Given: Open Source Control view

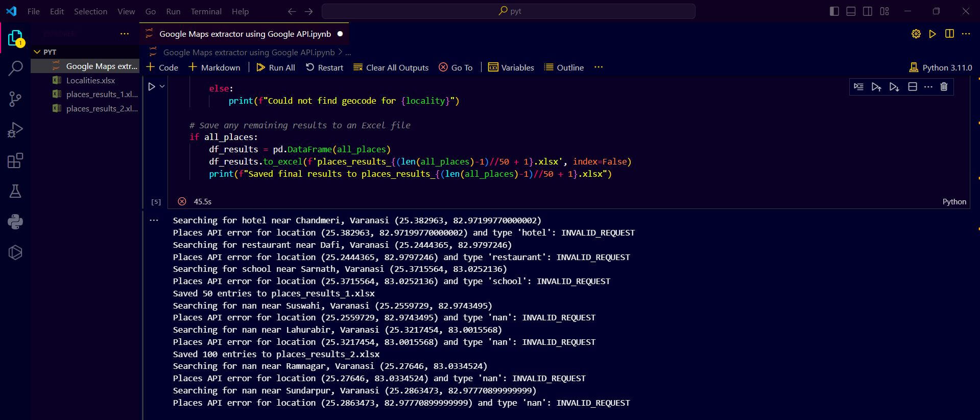Looking at the screenshot, I should [x=15, y=99].
